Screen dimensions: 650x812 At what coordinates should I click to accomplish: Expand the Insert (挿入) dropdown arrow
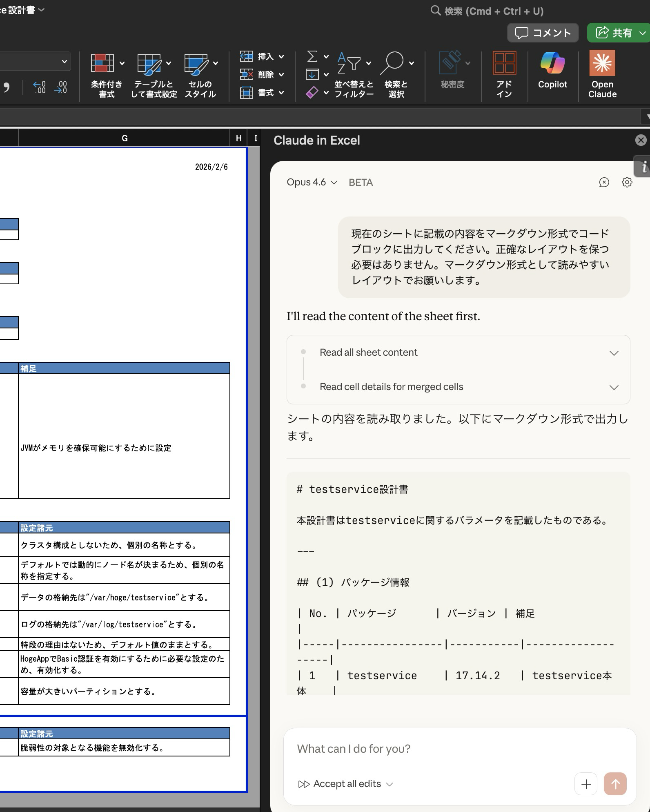281,57
